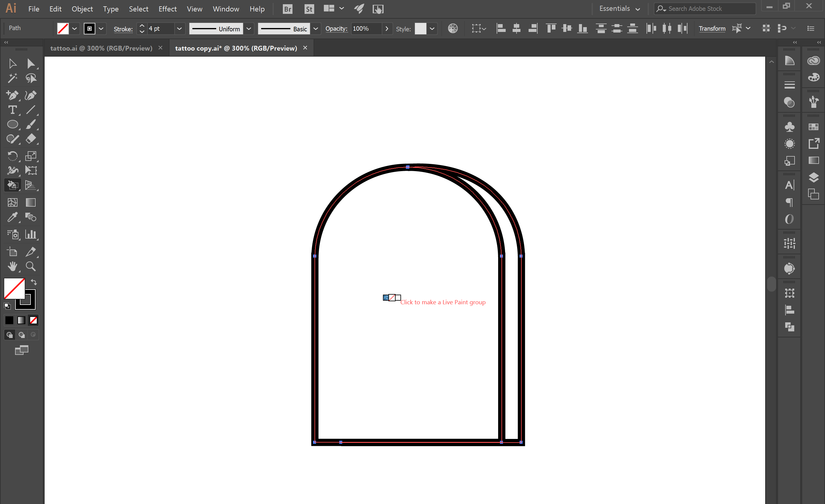Select the Curvature tool

tap(31, 95)
